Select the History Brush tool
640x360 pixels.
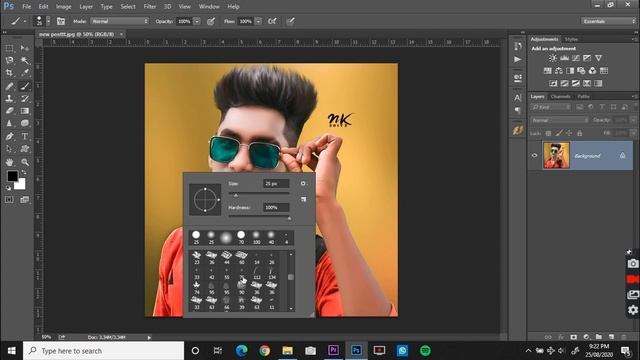tap(24, 98)
